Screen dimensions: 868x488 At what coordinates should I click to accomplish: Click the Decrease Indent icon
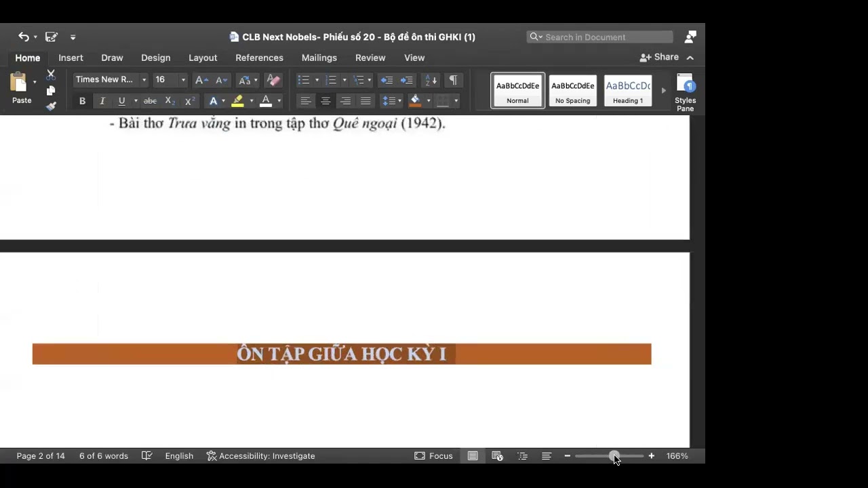[x=387, y=80]
